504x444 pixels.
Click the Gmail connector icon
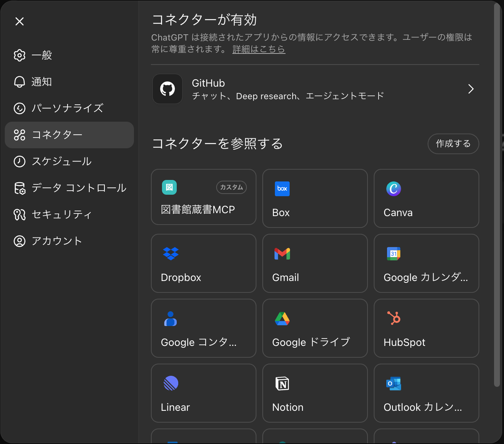pos(283,253)
